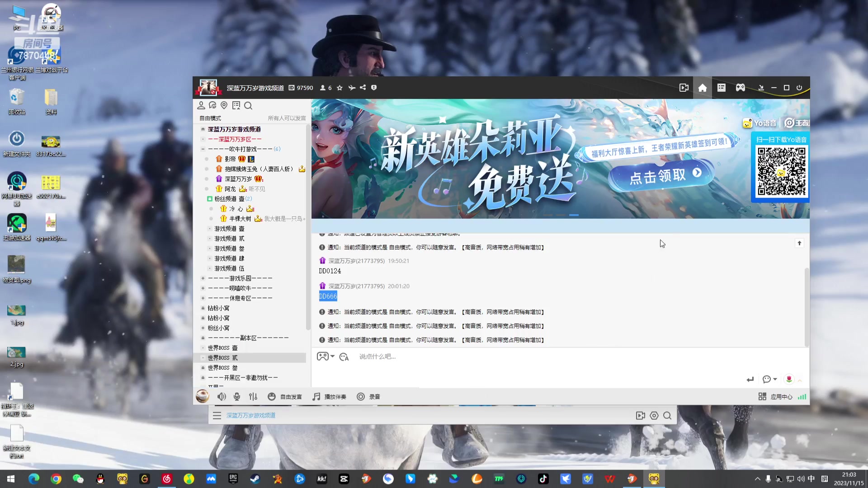Collapse the 吹牛打游戏 channel group
This screenshot has width=868, height=488.
tap(203, 149)
